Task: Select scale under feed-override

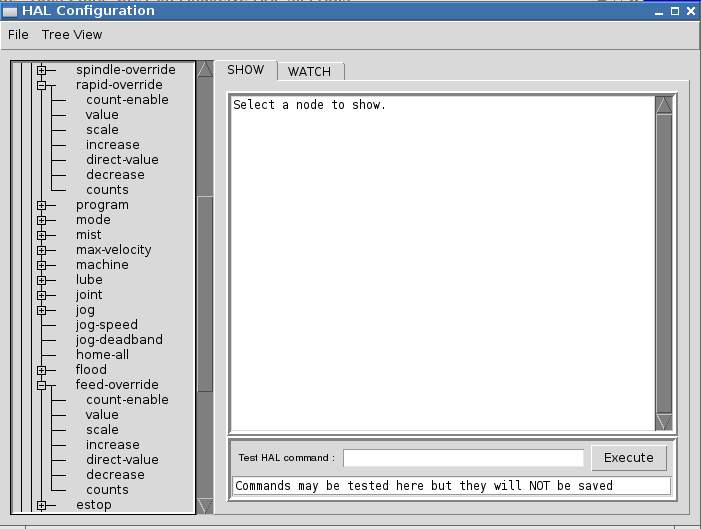Action: coord(102,430)
